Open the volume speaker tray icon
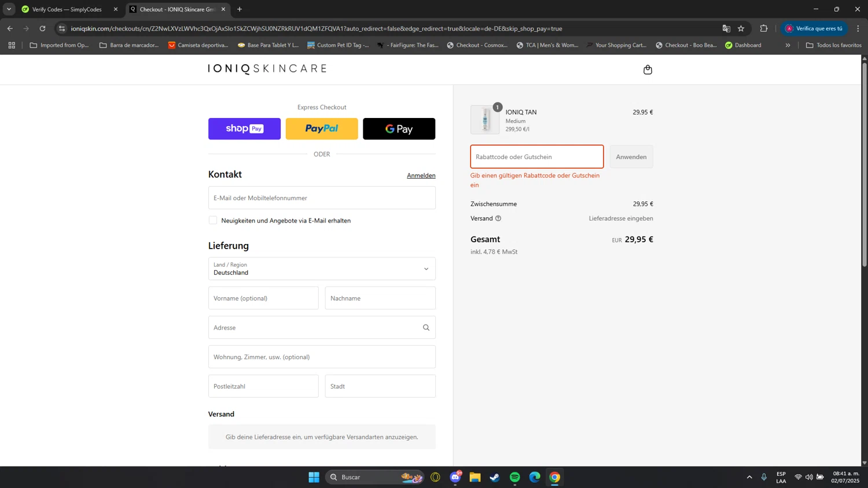The width and height of the screenshot is (868, 488). 809,477
